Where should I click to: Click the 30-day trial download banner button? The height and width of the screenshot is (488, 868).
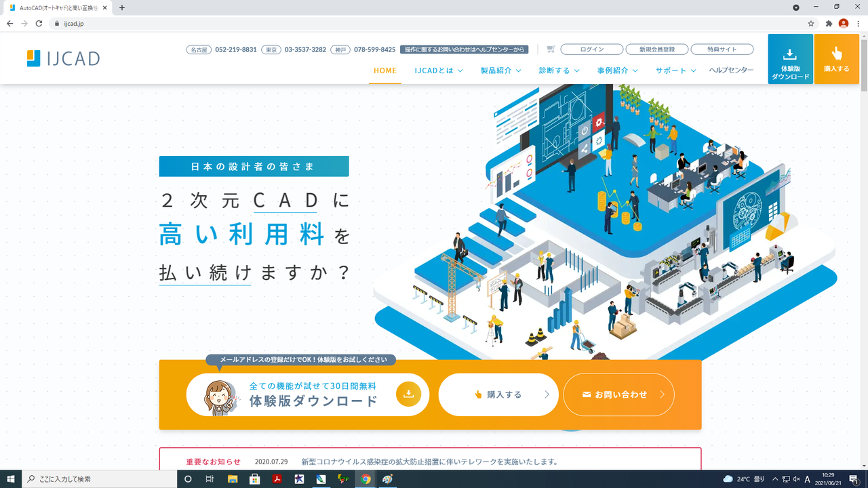[308, 394]
